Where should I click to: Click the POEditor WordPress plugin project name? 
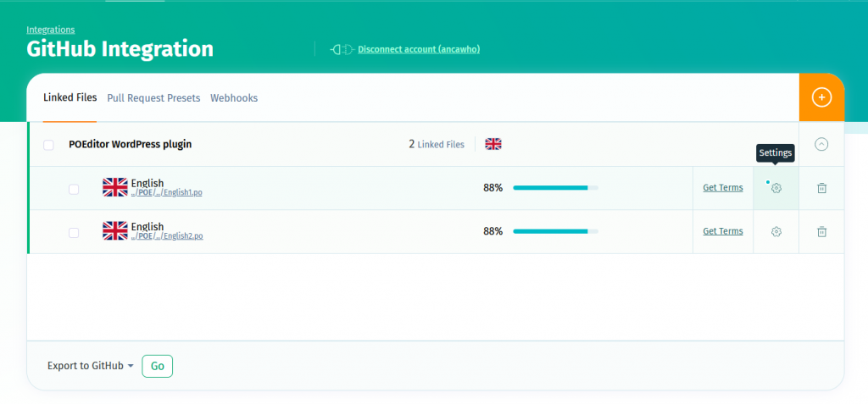[130, 145]
